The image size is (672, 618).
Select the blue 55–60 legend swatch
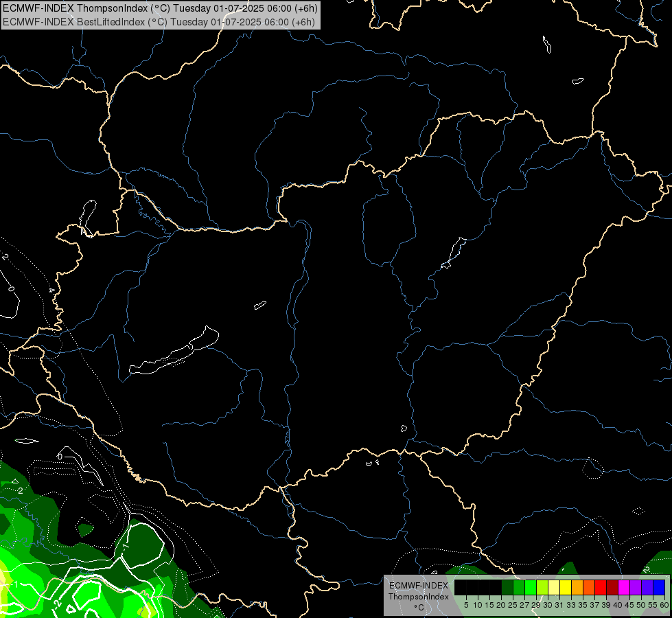click(659, 587)
